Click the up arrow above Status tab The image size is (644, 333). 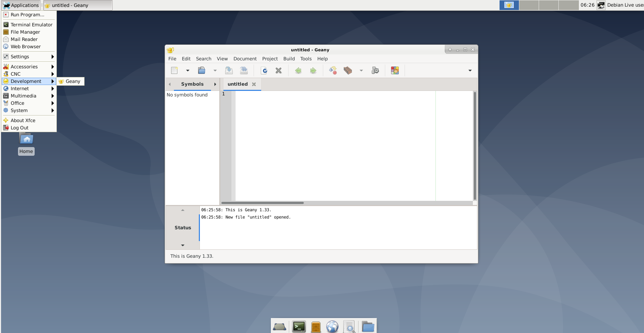183,210
